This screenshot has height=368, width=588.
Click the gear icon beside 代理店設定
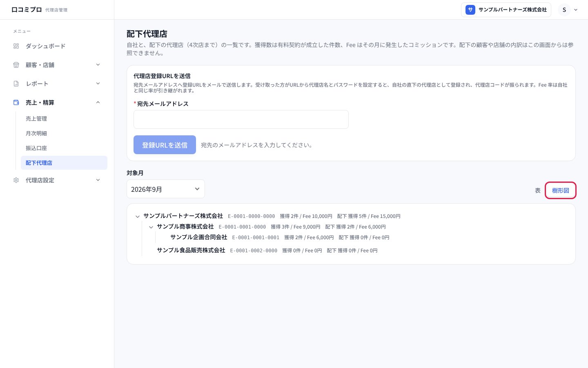click(x=16, y=180)
